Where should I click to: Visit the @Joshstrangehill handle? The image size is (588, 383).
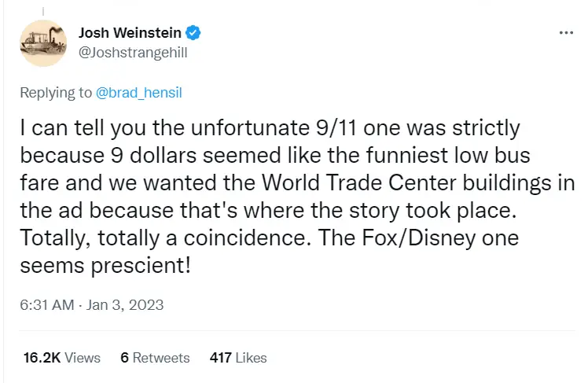click(131, 53)
